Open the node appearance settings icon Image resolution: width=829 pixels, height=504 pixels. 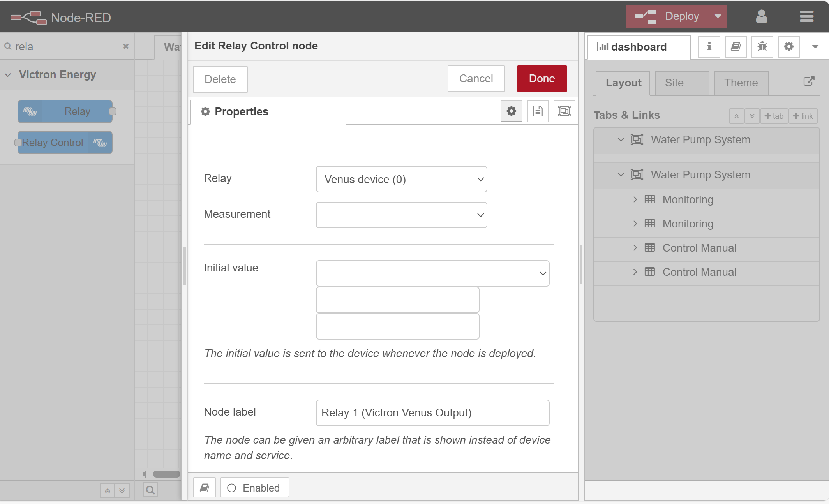click(564, 111)
